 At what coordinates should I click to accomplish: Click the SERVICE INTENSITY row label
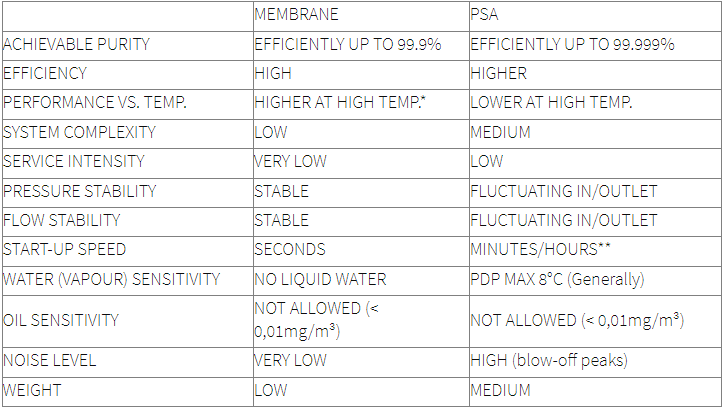pos(74,161)
